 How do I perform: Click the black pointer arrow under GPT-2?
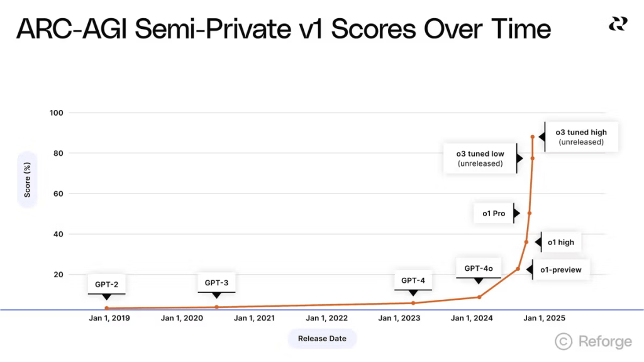[106, 297]
